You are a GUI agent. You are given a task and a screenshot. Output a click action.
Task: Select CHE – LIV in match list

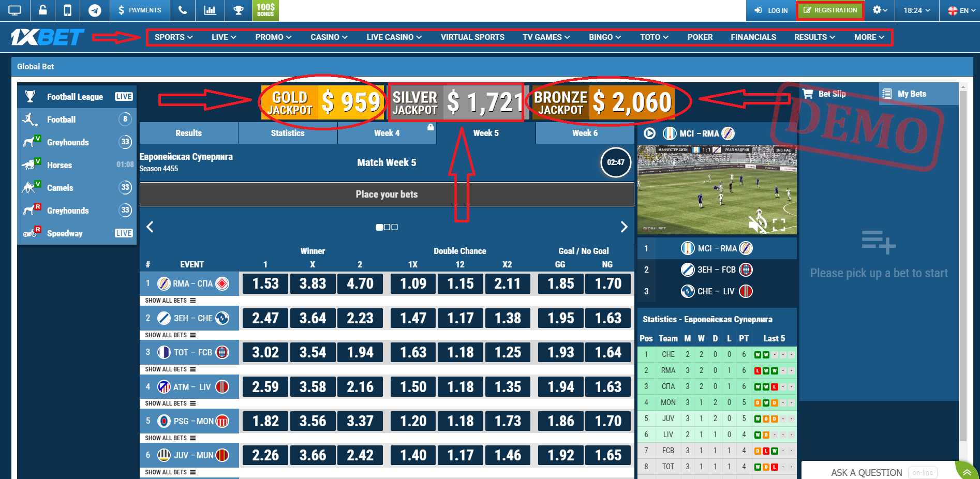click(717, 291)
